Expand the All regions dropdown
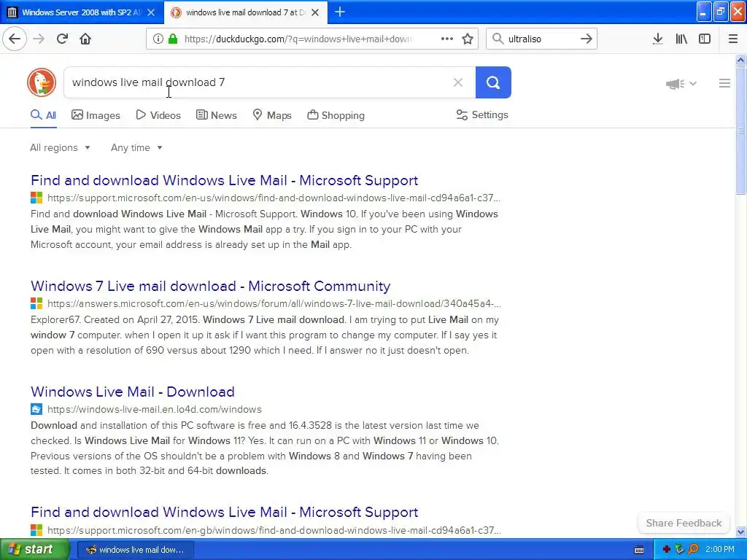747x560 pixels. [60, 147]
